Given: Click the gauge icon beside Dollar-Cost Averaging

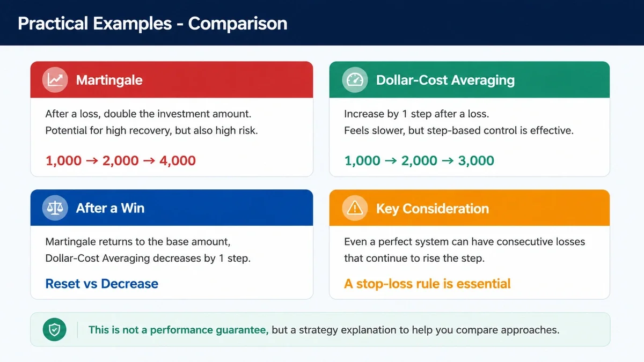Looking at the screenshot, I should click(x=355, y=80).
